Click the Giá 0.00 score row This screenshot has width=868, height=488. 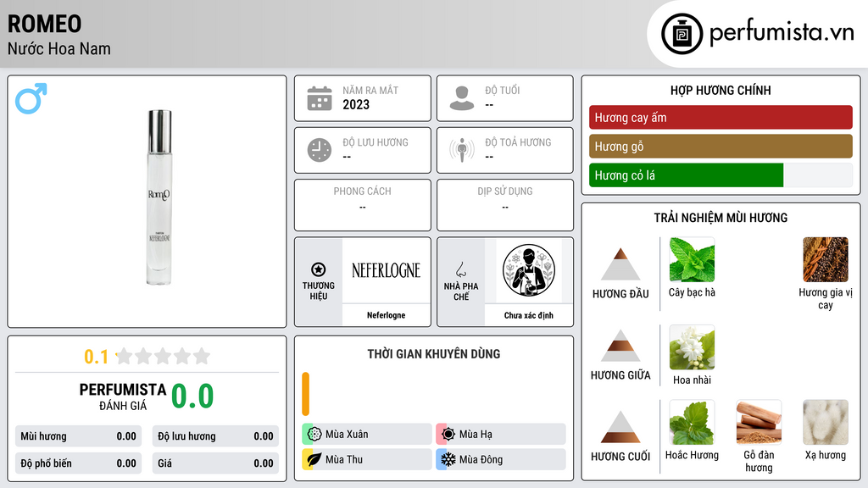(215, 463)
